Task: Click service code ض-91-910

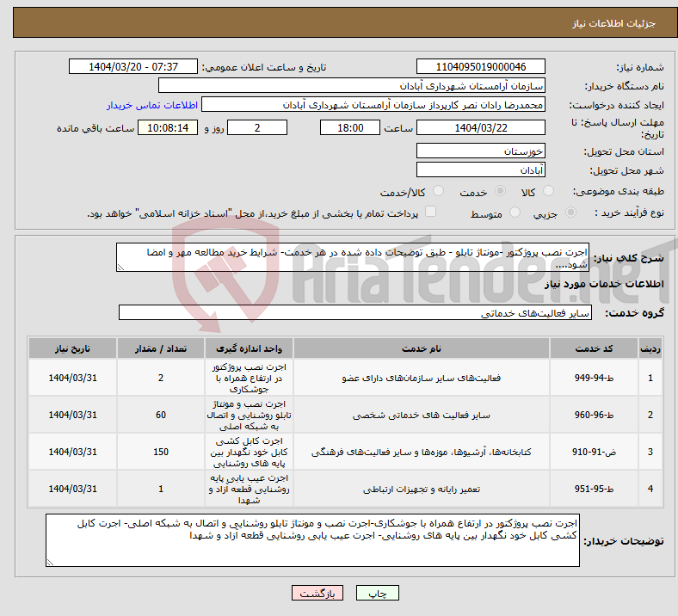Action: click(x=594, y=453)
